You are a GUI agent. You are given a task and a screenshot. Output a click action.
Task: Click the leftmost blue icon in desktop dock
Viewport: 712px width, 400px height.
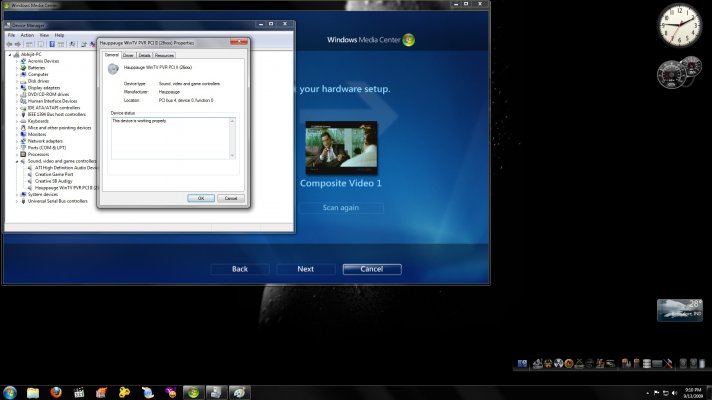tap(523, 363)
